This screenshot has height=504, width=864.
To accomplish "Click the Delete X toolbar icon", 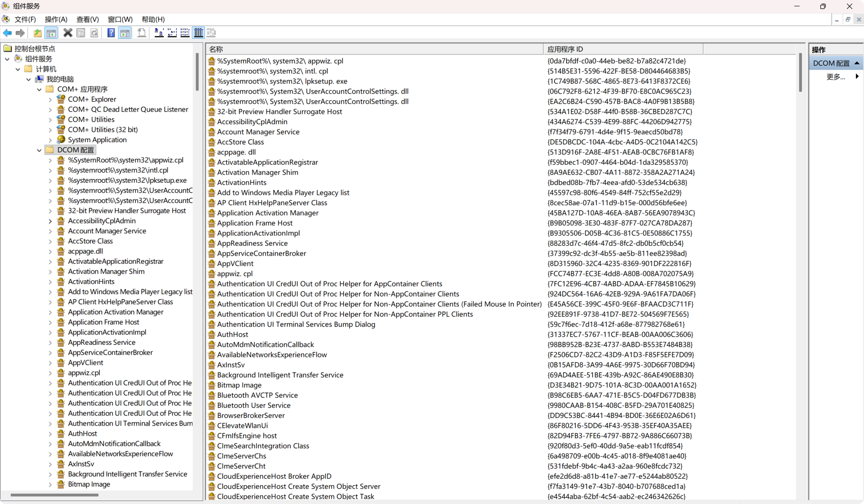I will 67,33.
